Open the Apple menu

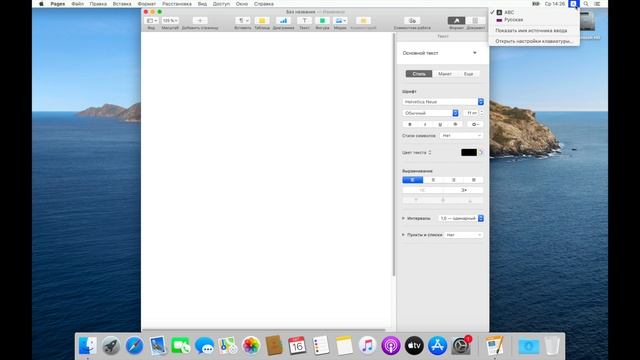point(41,4)
